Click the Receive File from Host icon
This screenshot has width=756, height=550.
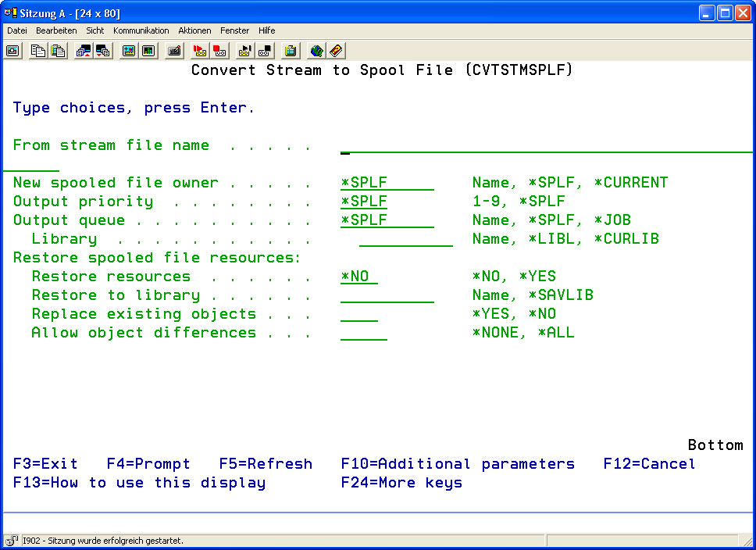point(103,51)
